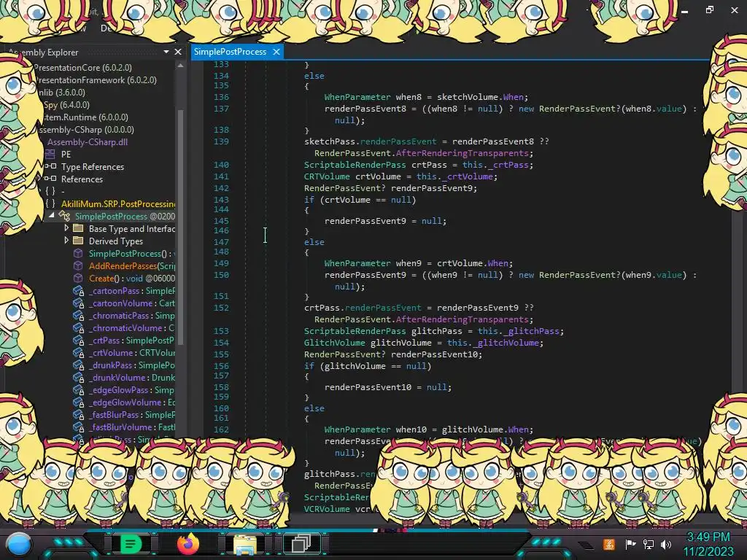Image resolution: width=747 pixels, height=560 pixels.
Task: Click the Base Type and Interfaces folder icon
Action: point(78,228)
